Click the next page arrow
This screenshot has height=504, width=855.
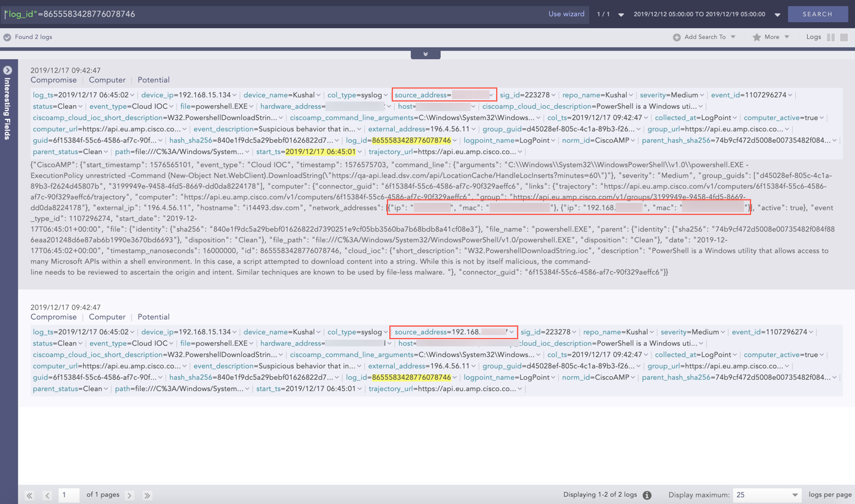click(x=129, y=495)
